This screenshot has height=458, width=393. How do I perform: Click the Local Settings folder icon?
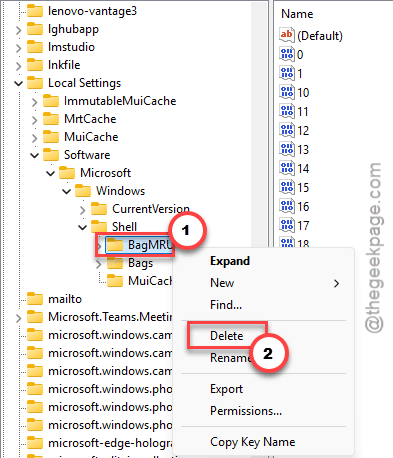tap(35, 83)
